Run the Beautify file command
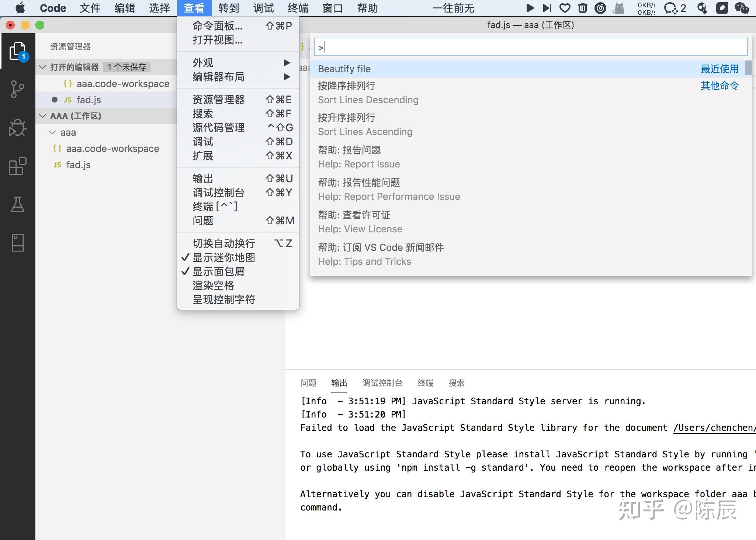 click(344, 69)
